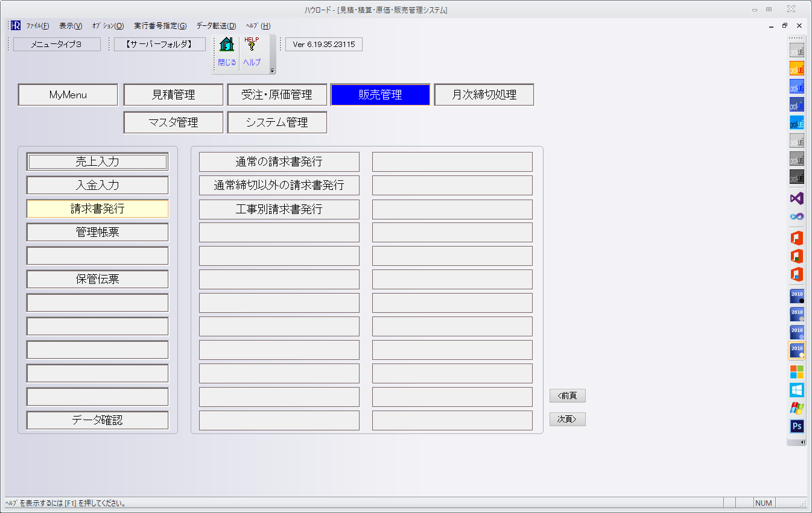This screenshot has width=812, height=513.
Task: Go to next page with 次頁> button
Action: click(567, 419)
